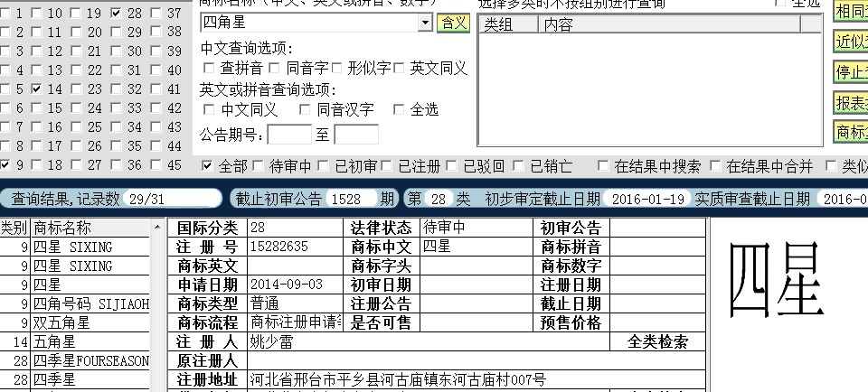Click announcement period start field

tap(289, 135)
